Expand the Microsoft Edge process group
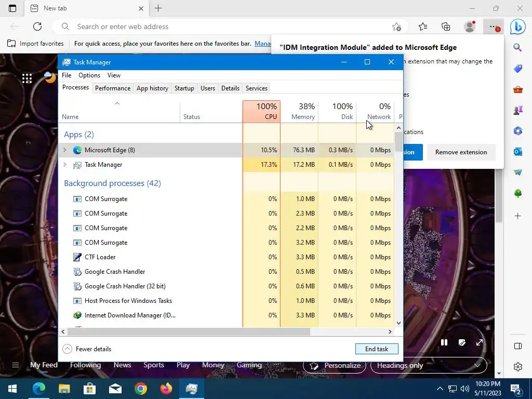The image size is (532, 399). 65,150
